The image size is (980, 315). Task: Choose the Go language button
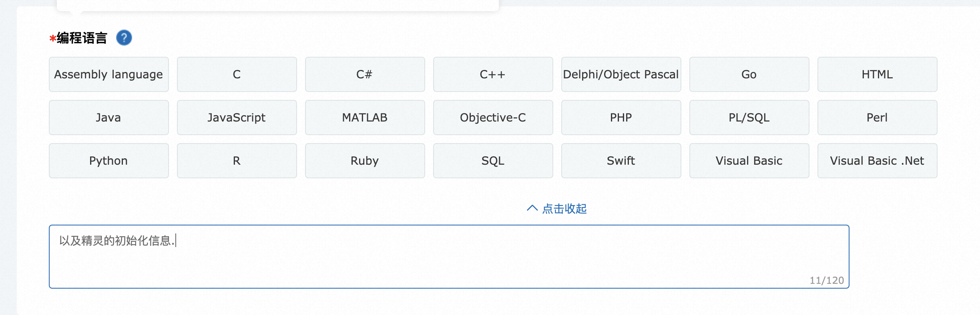click(749, 74)
